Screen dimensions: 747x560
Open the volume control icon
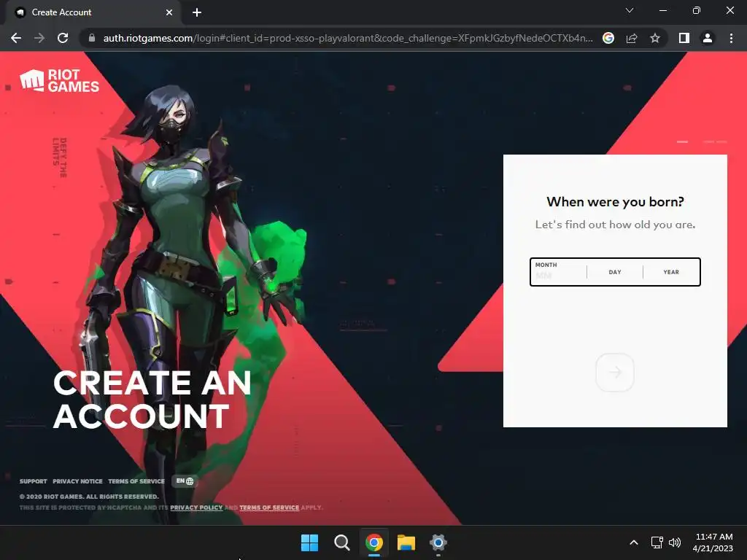click(675, 542)
